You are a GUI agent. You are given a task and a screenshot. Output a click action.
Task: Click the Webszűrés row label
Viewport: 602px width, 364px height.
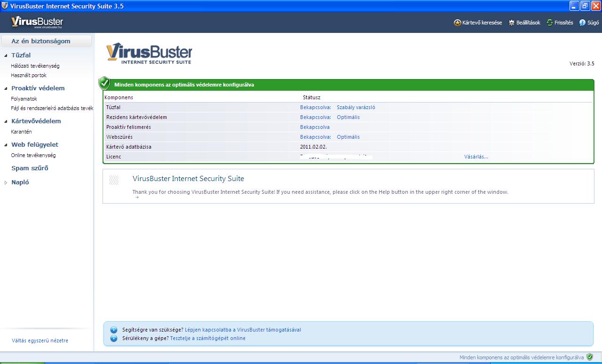[x=119, y=137]
